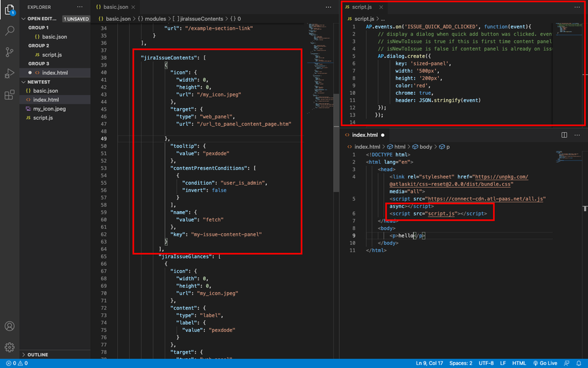Screen dimensions: 588x368
Task: Open the Run and Debug view
Action: (x=9, y=73)
